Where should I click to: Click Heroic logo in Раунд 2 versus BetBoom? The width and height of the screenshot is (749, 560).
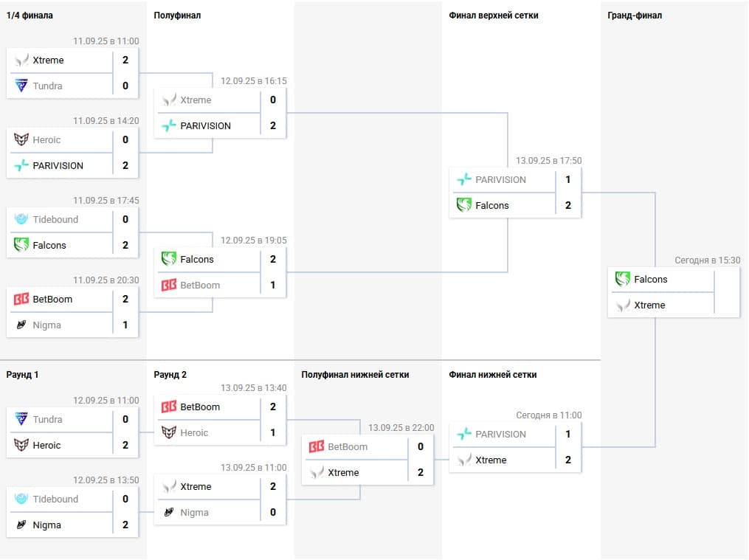tap(169, 432)
